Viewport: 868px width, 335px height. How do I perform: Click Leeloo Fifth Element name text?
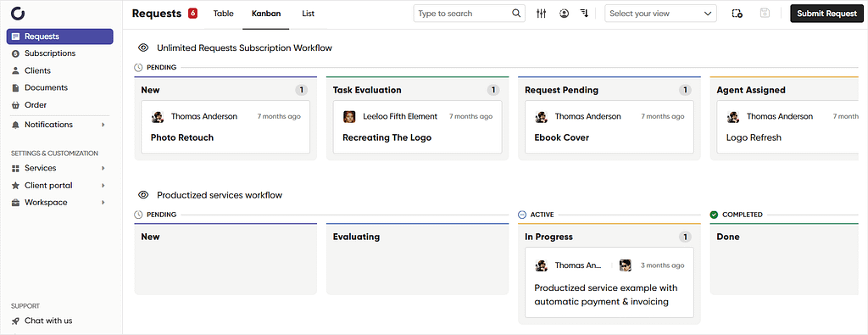point(400,116)
